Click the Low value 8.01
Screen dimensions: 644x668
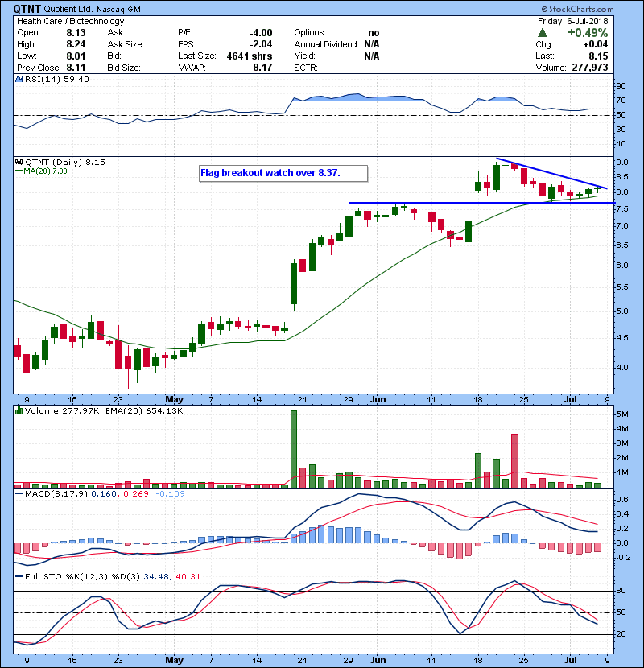[76, 56]
